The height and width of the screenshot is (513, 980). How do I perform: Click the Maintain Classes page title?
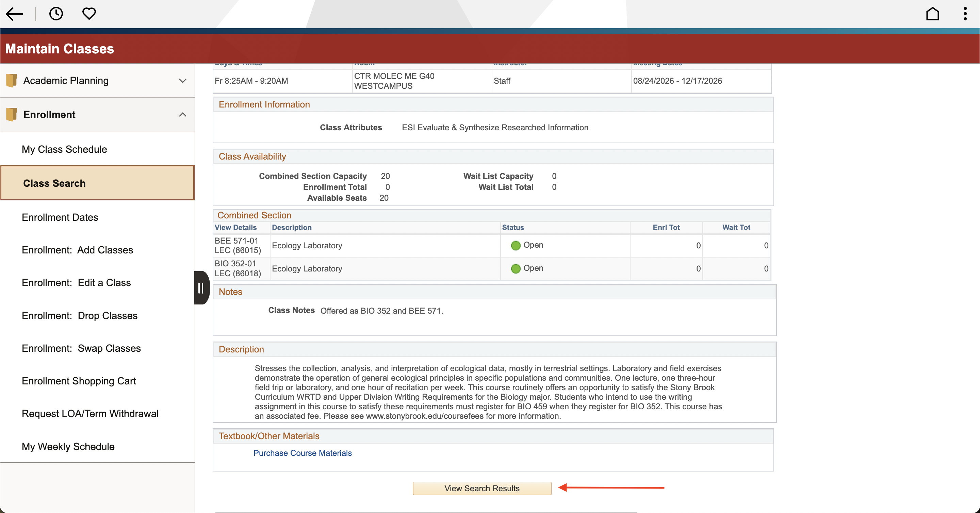pyautogui.click(x=60, y=49)
